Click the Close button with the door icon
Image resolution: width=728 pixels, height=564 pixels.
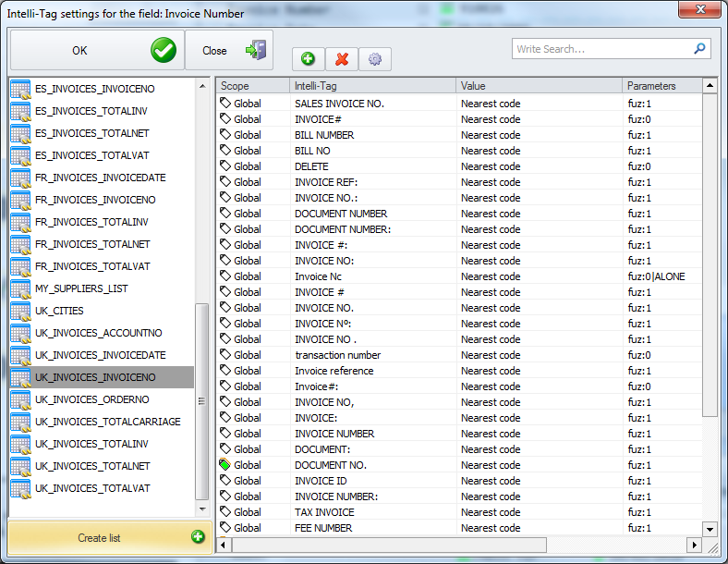pyautogui.click(x=229, y=50)
